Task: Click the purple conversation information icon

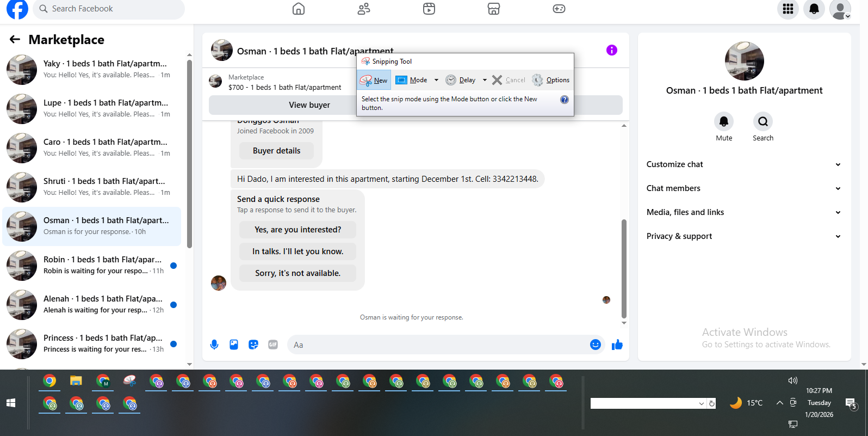Action: click(x=612, y=50)
